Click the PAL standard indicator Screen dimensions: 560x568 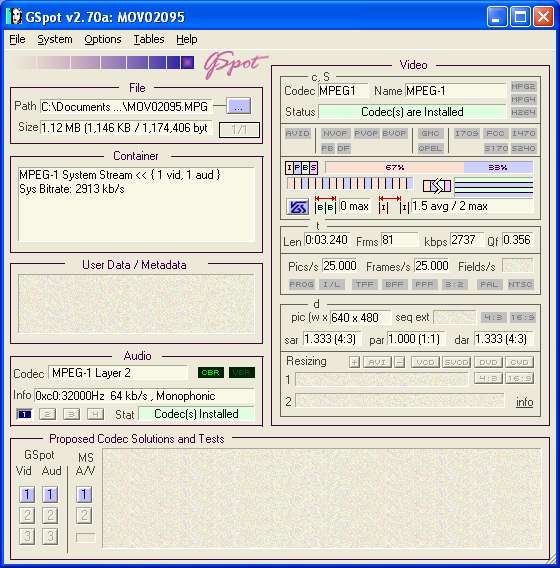[489, 284]
